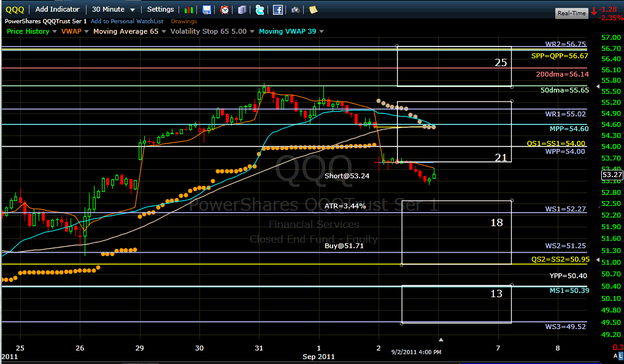
Task: Click the Short@53.24 annotation
Action: click(347, 176)
